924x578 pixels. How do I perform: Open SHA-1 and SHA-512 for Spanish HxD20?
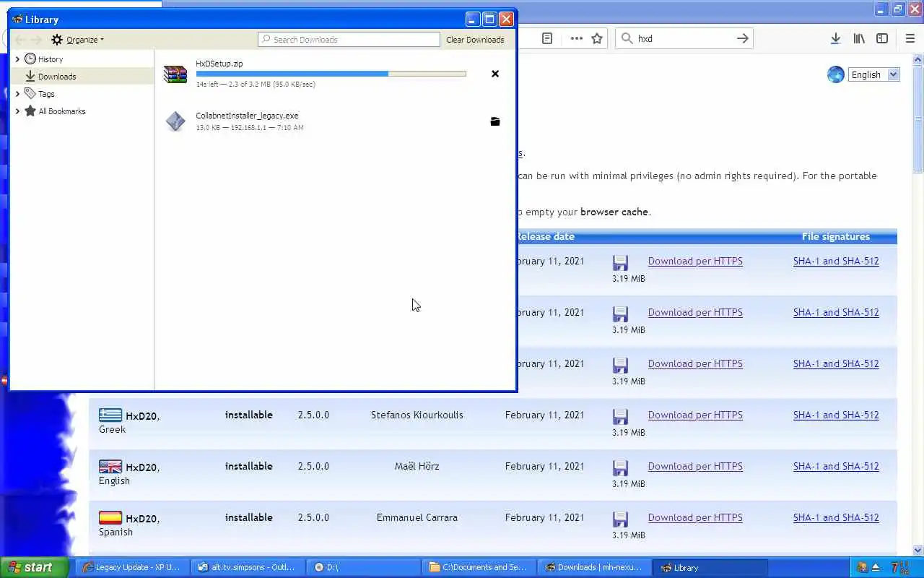point(836,518)
